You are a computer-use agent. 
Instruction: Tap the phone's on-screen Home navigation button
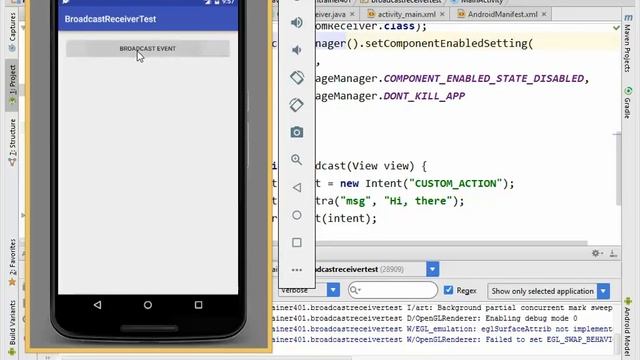pyautogui.click(x=148, y=305)
